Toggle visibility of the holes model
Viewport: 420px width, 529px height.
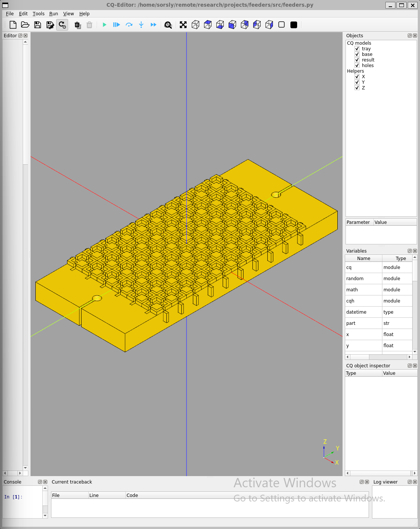pyautogui.click(x=357, y=66)
